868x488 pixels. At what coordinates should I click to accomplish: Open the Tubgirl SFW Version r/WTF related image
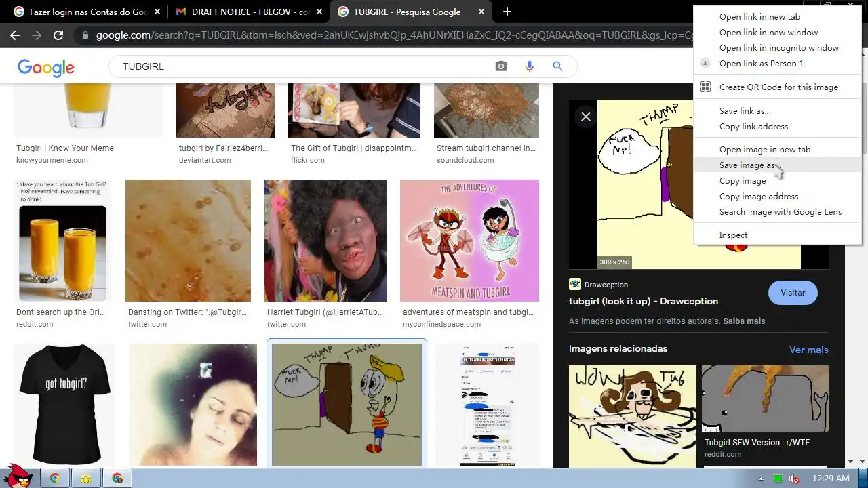(765, 399)
